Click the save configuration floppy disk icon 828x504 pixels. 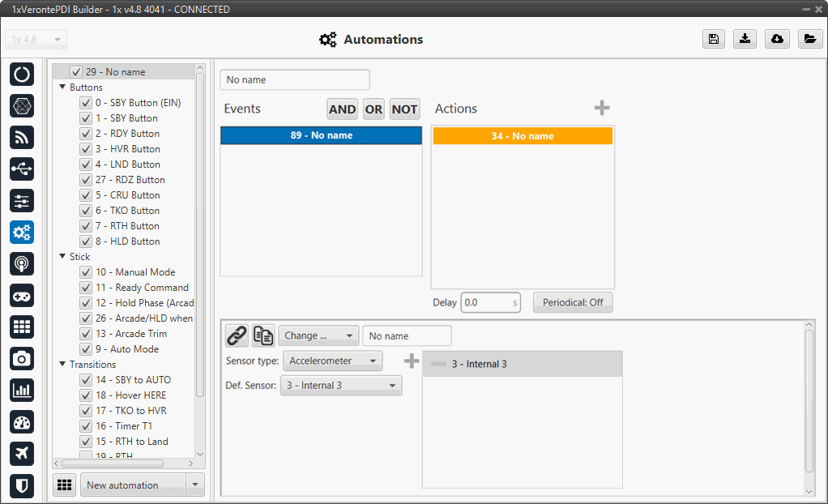(x=714, y=40)
